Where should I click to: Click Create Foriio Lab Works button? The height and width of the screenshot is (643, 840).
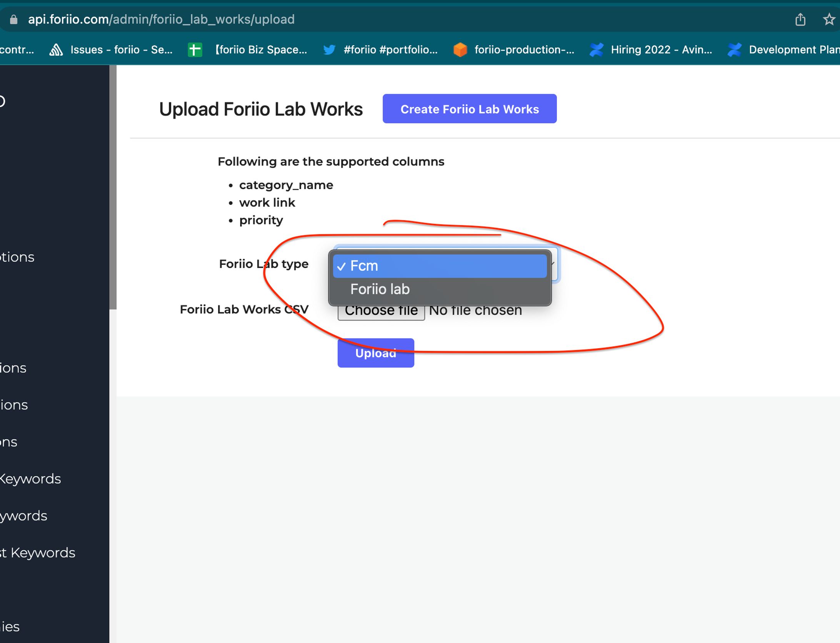coord(469,109)
